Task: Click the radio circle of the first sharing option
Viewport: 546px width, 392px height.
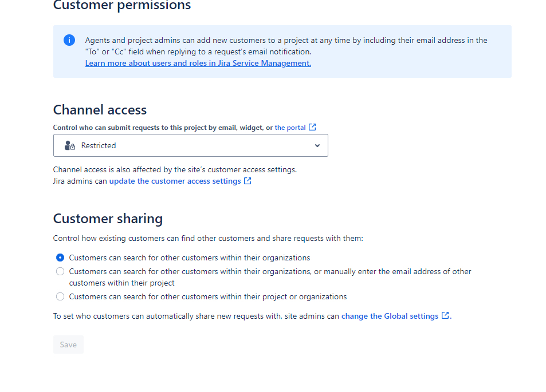Action: click(60, 258)
